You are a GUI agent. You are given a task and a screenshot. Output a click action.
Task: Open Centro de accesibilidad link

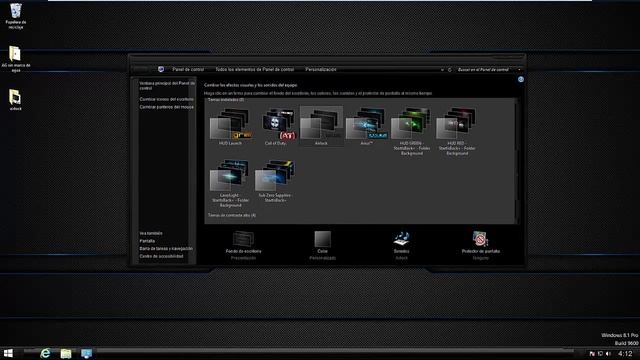click(x=161, y=256)
